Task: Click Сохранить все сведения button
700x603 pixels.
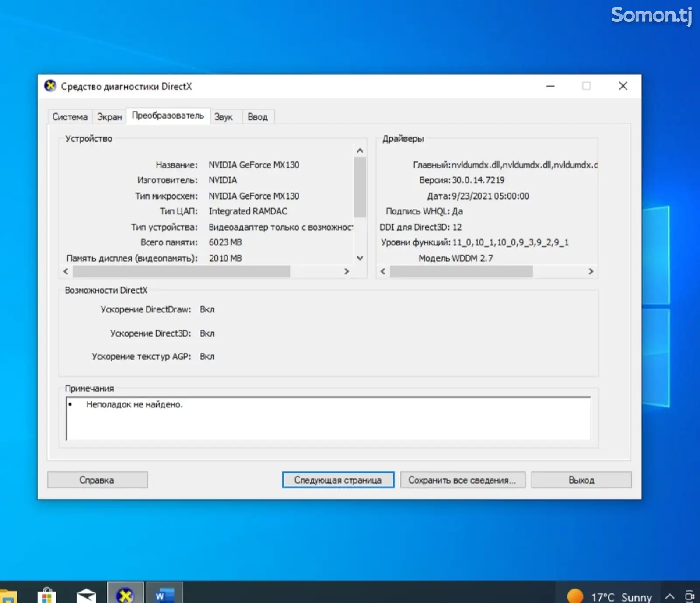Action: click(x=462, y=480)
